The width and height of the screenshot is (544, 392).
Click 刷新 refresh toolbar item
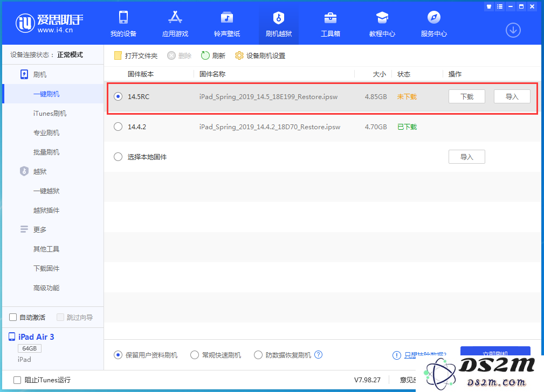[x=213, y=55]
